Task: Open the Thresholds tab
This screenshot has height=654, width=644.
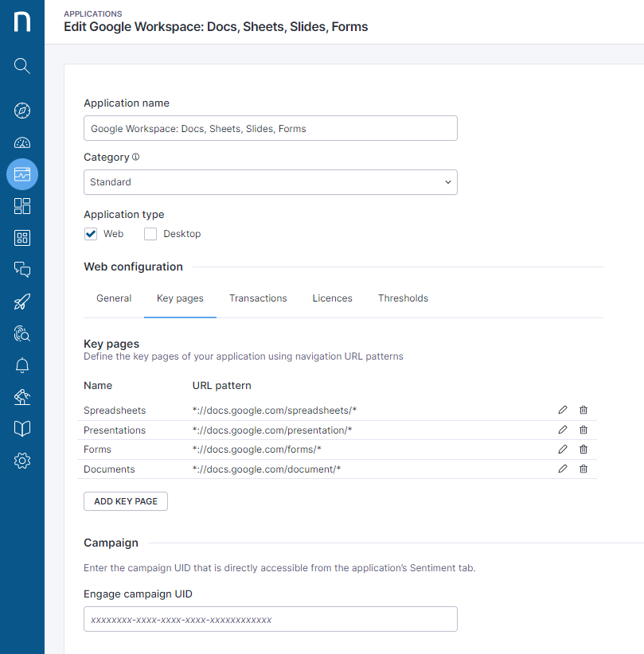Action: click(403, 298)
